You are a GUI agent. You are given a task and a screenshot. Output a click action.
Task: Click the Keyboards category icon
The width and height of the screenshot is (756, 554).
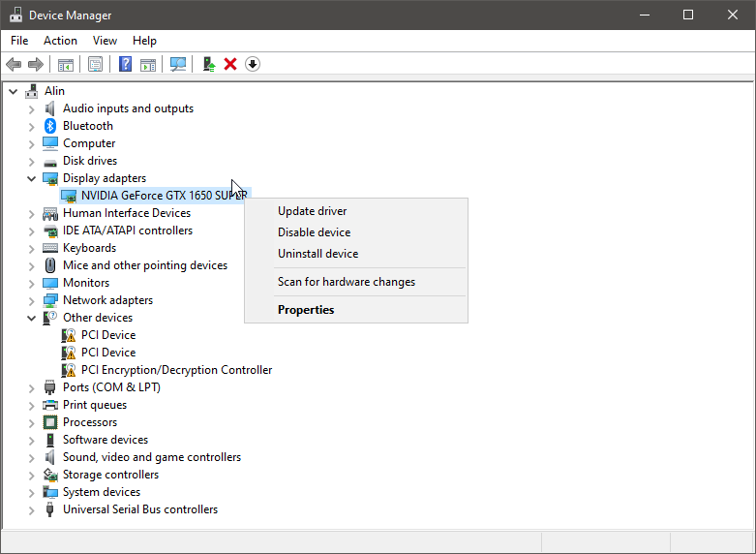(50, 248)
